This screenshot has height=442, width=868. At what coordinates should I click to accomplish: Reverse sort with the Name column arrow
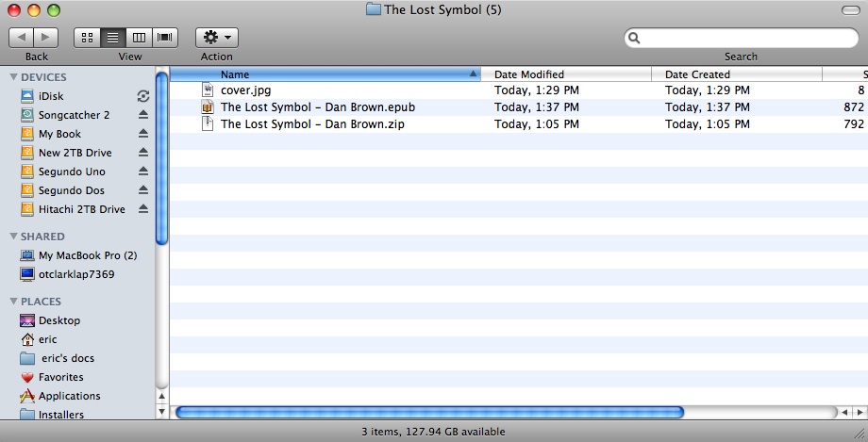click(474, 74)
